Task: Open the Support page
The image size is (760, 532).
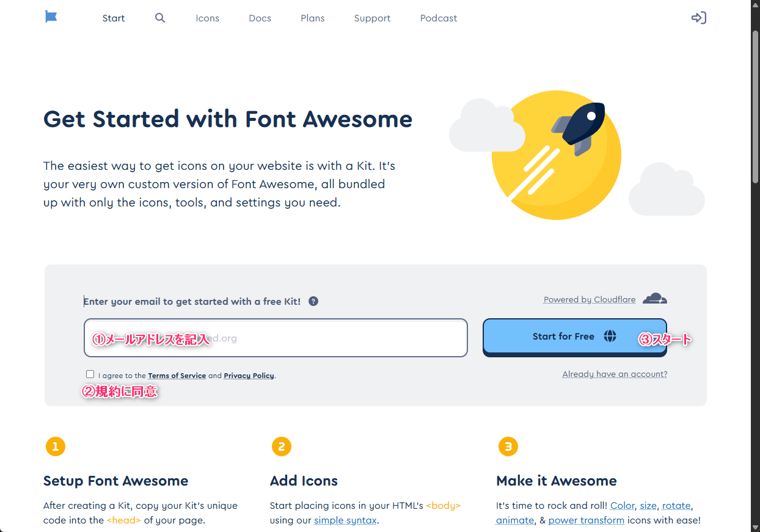Action: (372, 18)
